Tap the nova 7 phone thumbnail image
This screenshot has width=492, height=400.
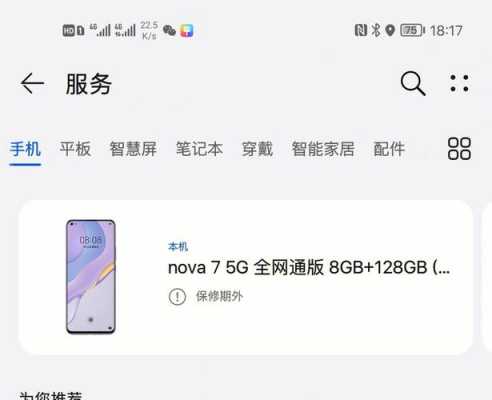click(x=91, y=277)
